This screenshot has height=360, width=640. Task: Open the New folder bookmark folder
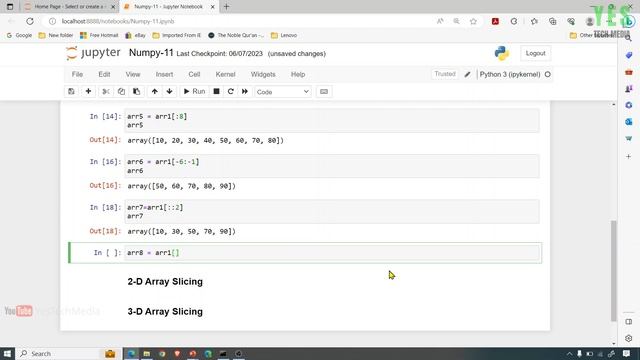click(x=56, y=36)
